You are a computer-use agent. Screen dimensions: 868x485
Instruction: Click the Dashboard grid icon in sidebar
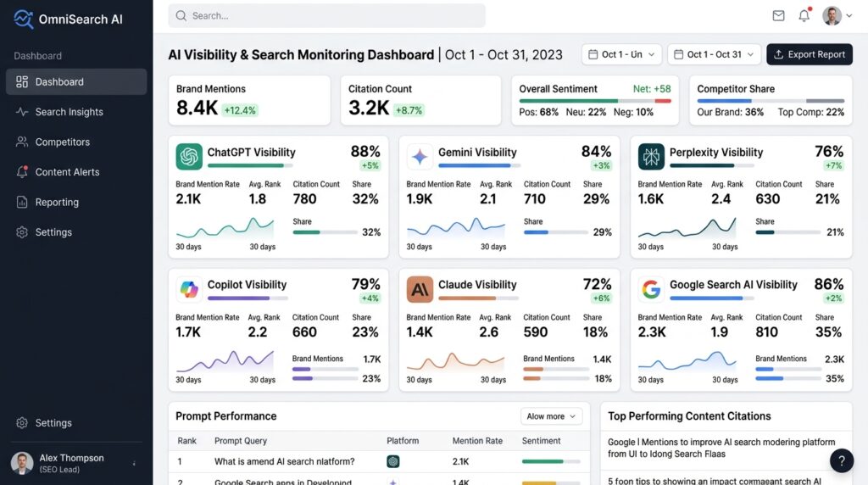[22, 82]
